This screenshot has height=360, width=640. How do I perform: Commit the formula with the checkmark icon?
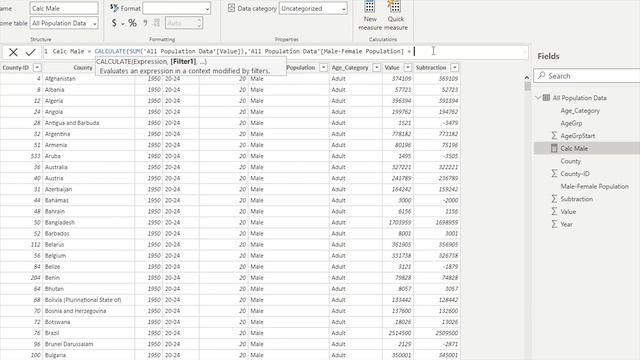click(31, 52)
